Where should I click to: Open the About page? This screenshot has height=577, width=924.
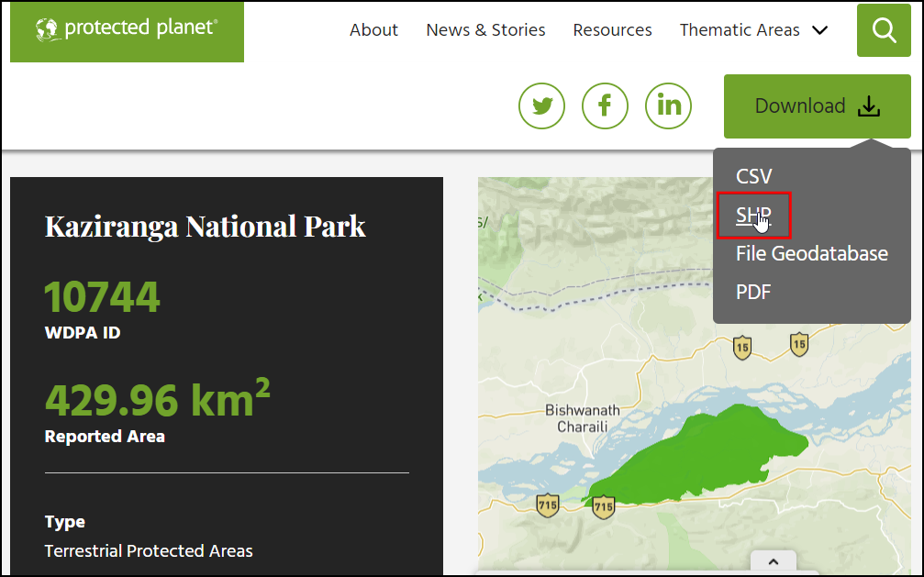pyautogui.click(x=373, y=30)
